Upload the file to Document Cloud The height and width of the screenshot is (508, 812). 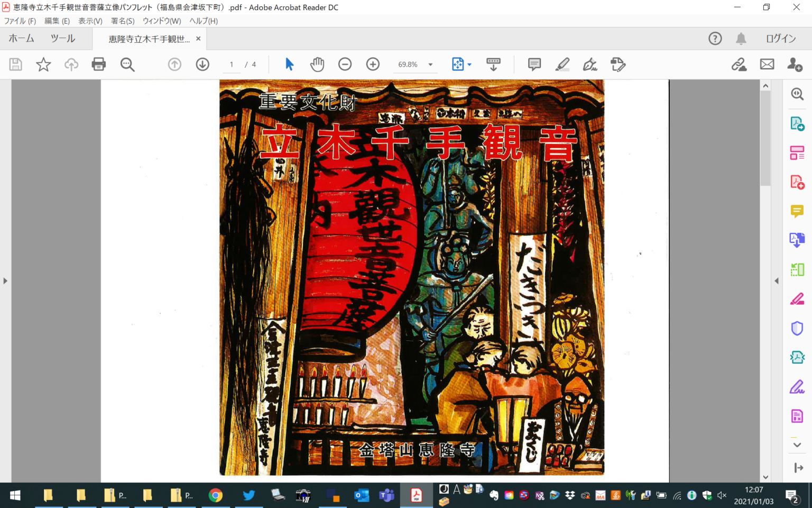71,65
